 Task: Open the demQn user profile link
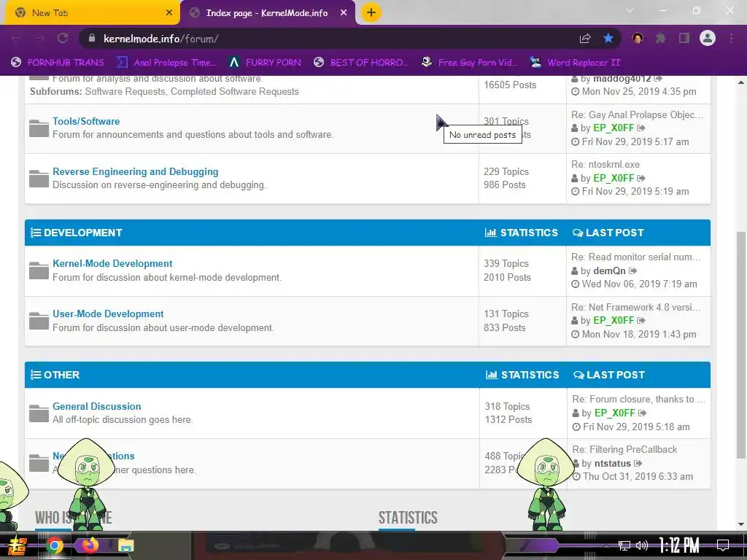click(609, 271)
